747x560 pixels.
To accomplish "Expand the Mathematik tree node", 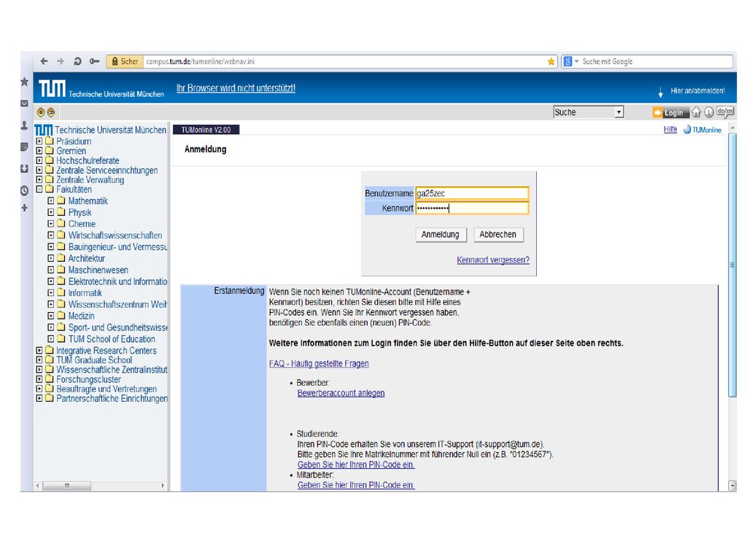I will 50,201.
